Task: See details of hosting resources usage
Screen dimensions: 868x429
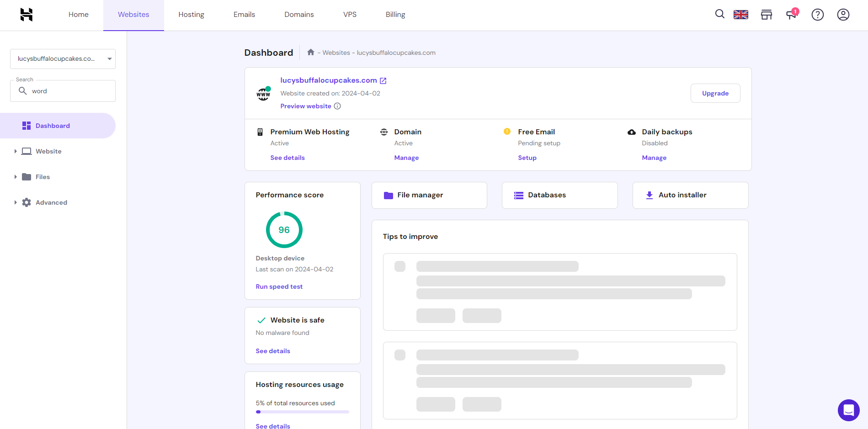Action: (273, 426)
